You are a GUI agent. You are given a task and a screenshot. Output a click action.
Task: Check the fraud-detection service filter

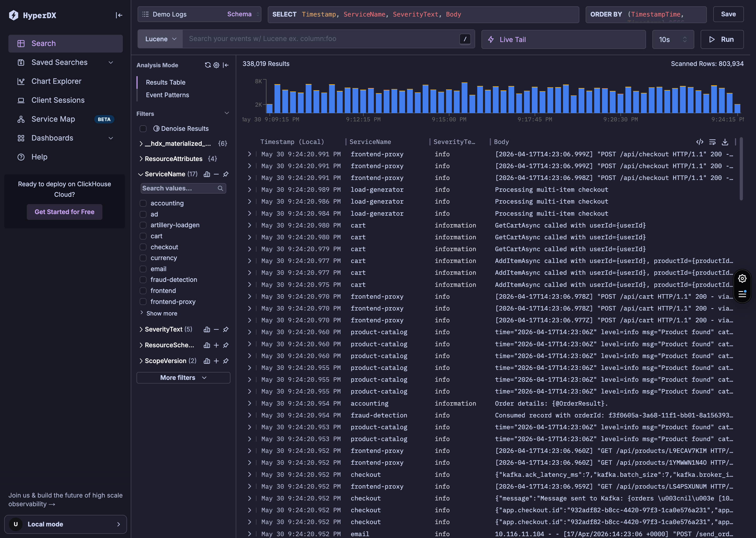pyautogui.click(x=143, y=280)
